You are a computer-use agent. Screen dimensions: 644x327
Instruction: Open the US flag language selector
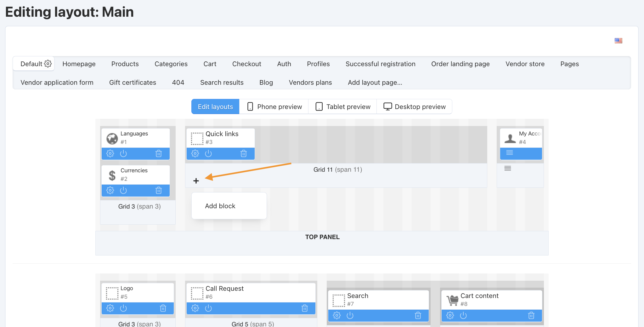click(619, 41)
